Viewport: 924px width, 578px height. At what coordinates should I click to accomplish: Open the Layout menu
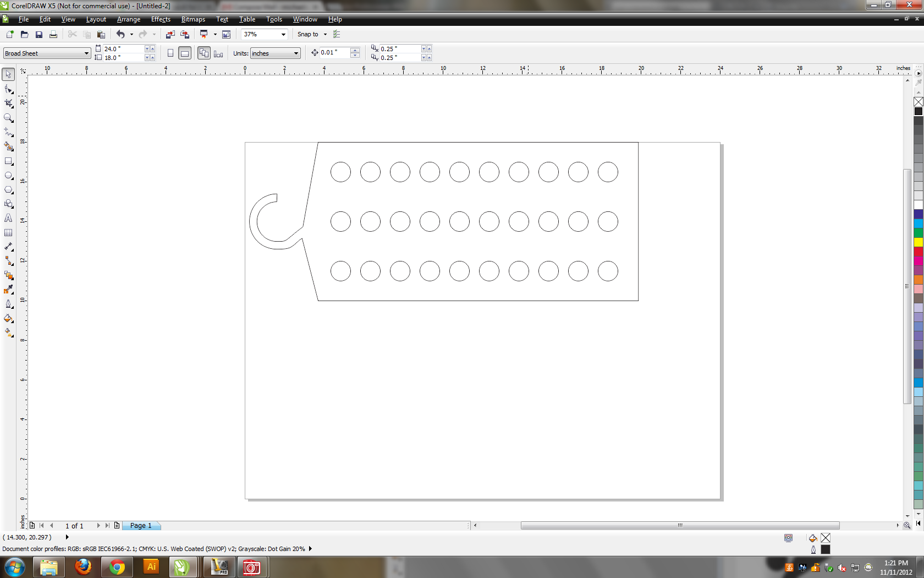coord(96,19)
